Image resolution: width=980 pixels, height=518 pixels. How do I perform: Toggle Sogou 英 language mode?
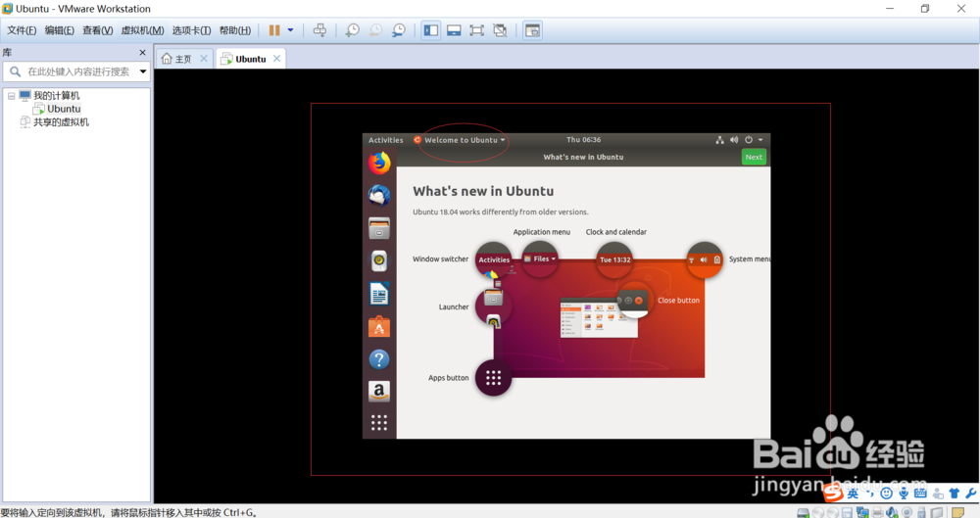point(853,494)
